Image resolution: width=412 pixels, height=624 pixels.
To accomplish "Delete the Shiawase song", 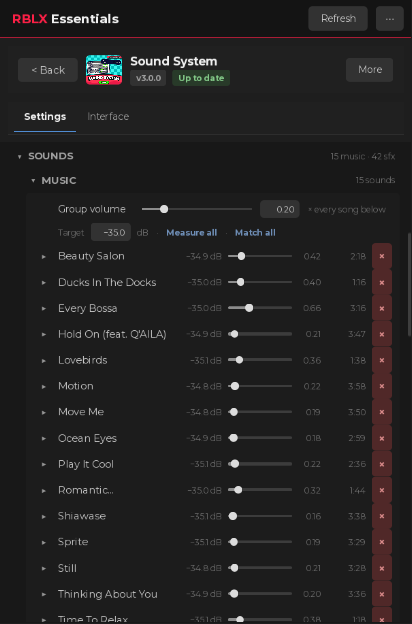I will click(x=382, y=516).
